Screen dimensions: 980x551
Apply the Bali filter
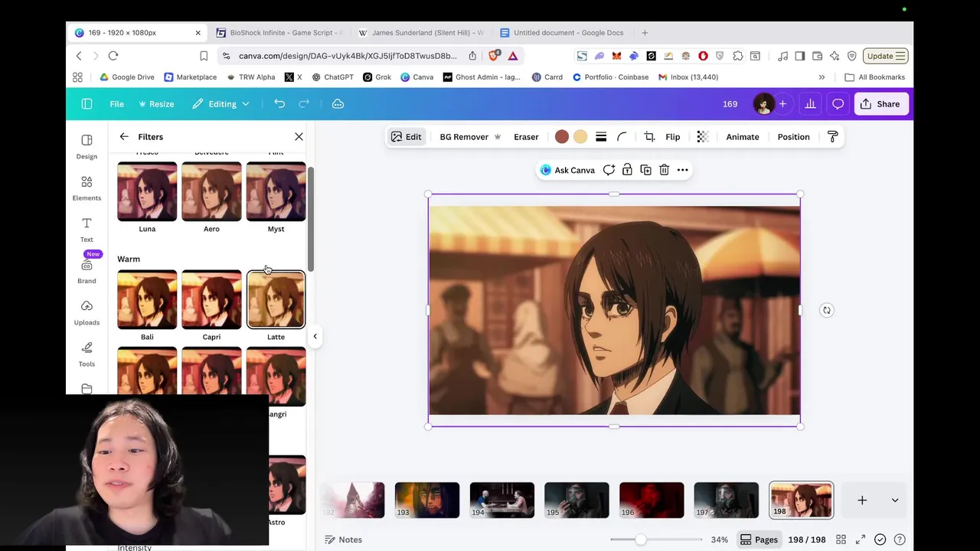pos(147,300)
